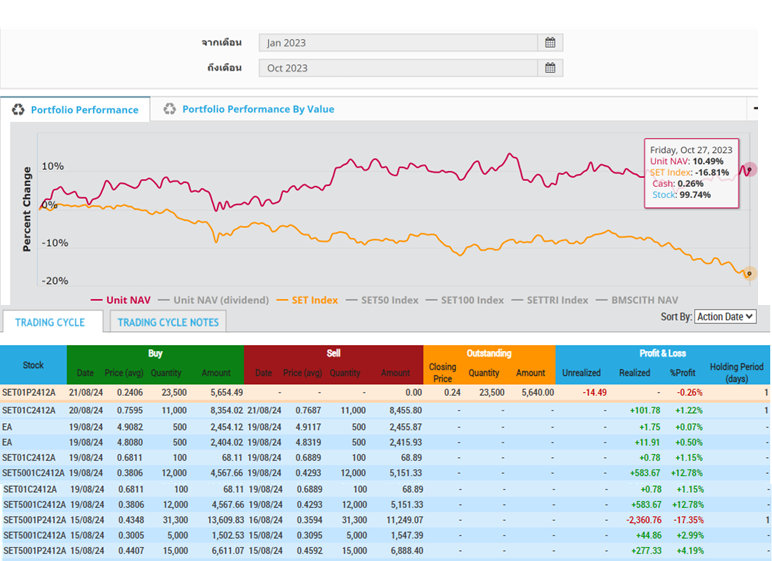
Task: Select EA row with buy price 4.9082
Action: (x=385, y=427)
